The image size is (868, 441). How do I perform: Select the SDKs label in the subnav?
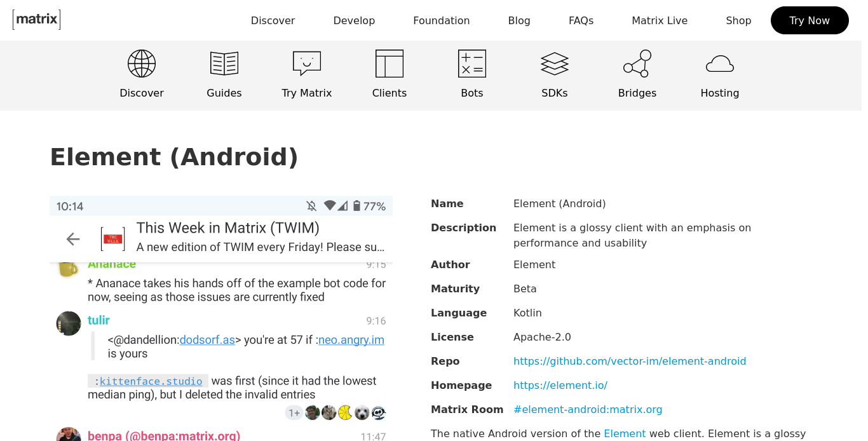(555, 93)
